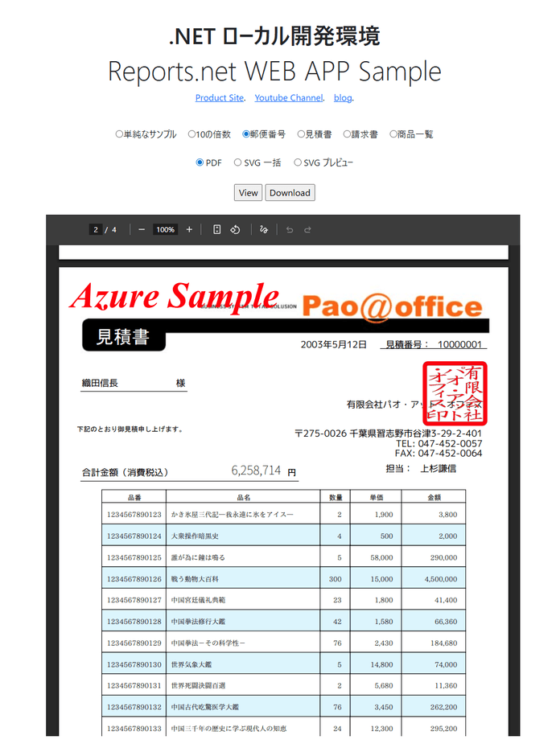This screenshot has height=756, width=556.
Task: Click the 単価 column header
Action: 376,497
